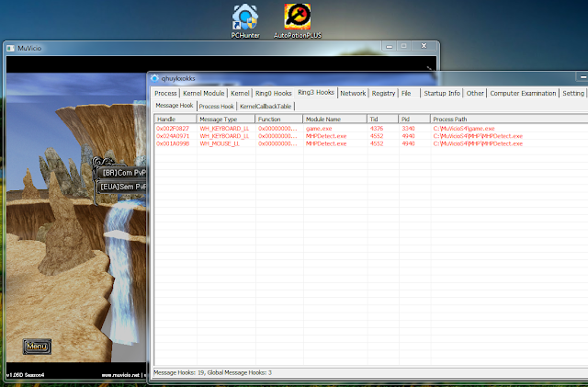588x387 pixels.
Task: Select the Message Hook sub-tab
Action: point(175,106)
